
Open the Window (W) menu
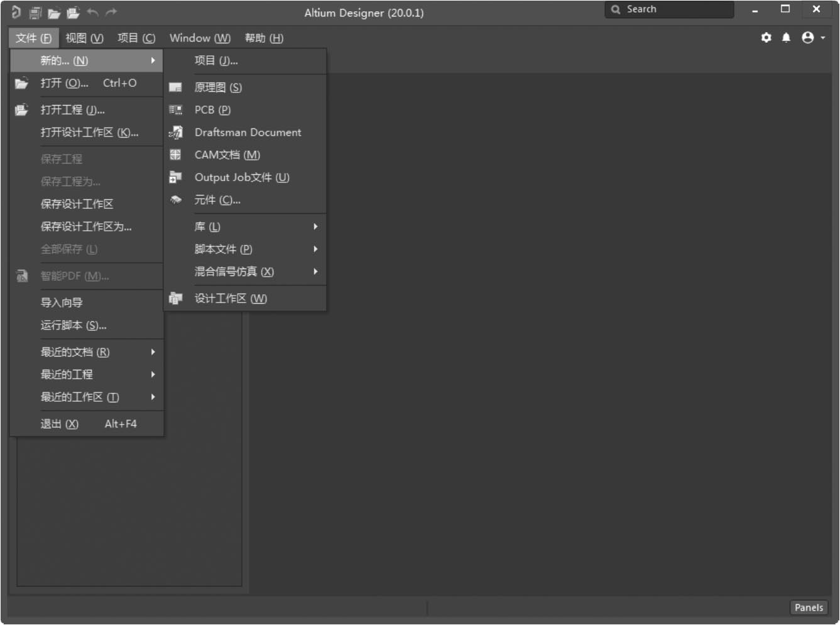click(x=200, y=38)
